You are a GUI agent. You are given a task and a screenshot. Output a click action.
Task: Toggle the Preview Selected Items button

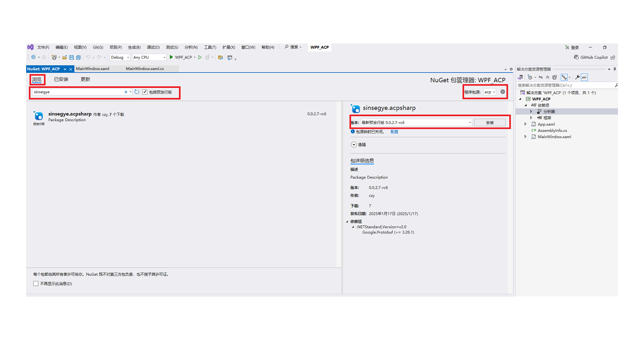pos(584,77)
